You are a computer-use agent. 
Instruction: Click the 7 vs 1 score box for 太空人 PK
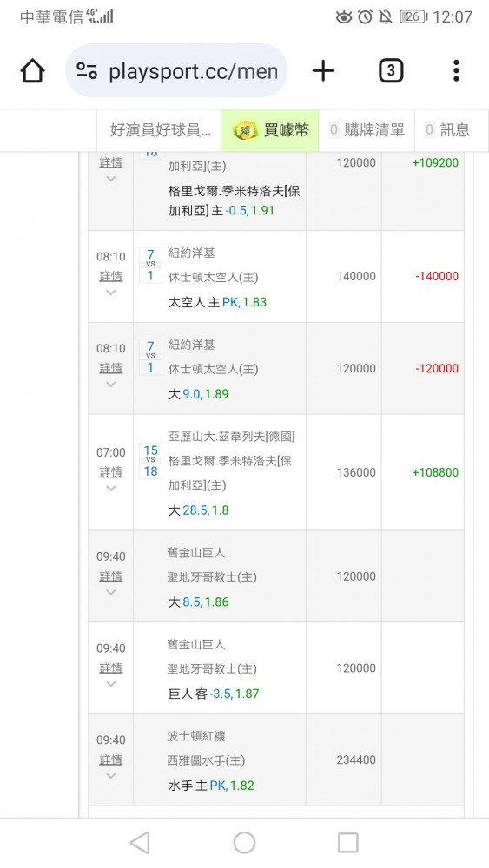150,265
